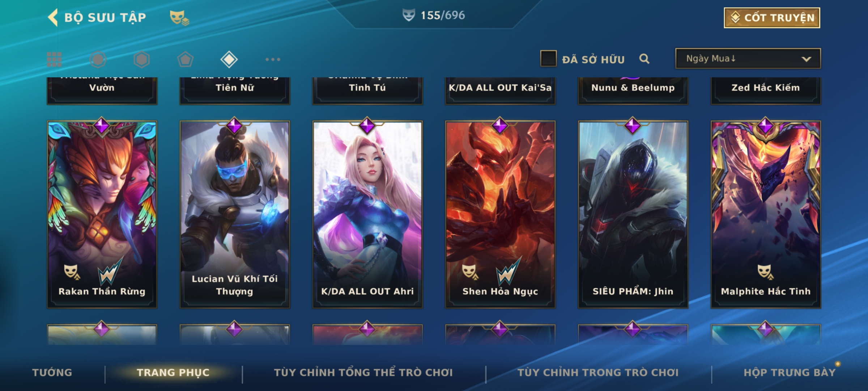Open the Malphite Hắc Tinh skin card
This screenshot has width=868, height=391.
point(766,214)
